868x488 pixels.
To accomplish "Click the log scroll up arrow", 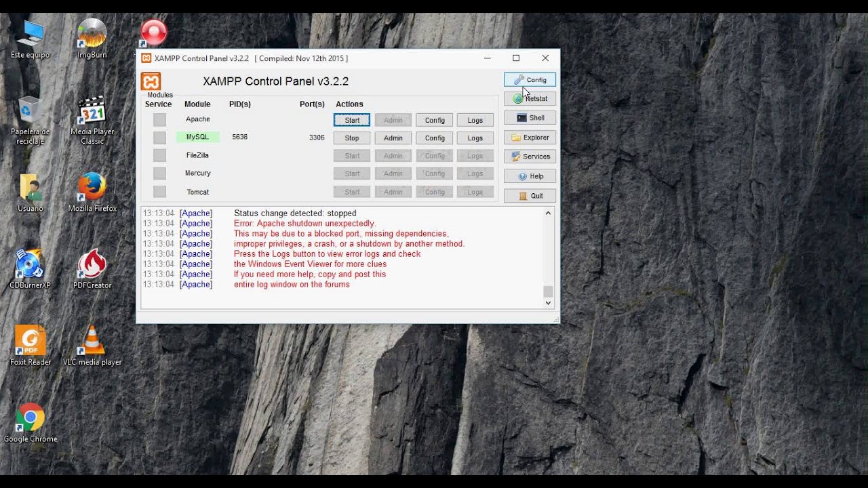I will point(548,213).
